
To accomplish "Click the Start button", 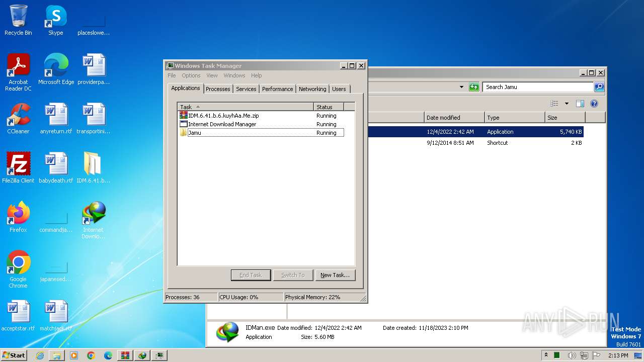I will [x=14, y=355].
